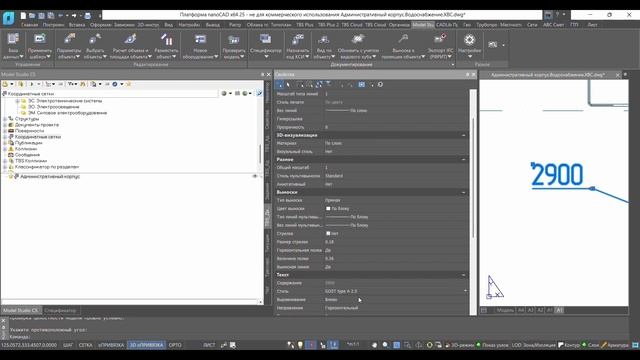Viewport: 640px width, 360px height.
Task: Open Параметры объекта tool in ribbon
Action: point(69,46)
